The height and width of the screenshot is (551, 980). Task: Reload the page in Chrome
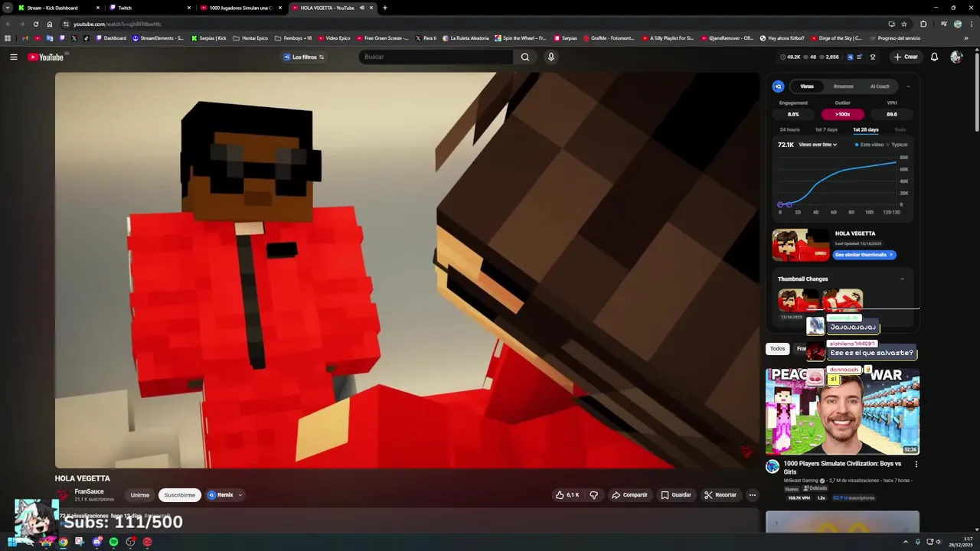(35, 24)
